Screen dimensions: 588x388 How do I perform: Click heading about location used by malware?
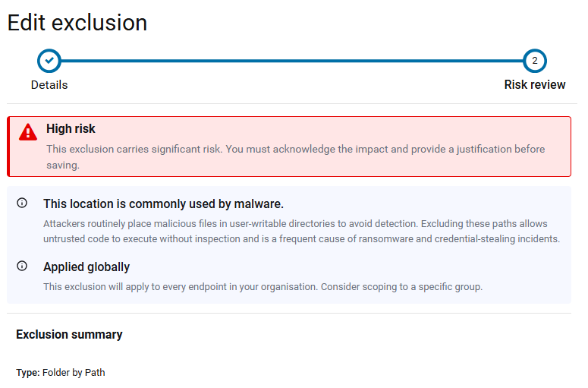pos(163,203)
